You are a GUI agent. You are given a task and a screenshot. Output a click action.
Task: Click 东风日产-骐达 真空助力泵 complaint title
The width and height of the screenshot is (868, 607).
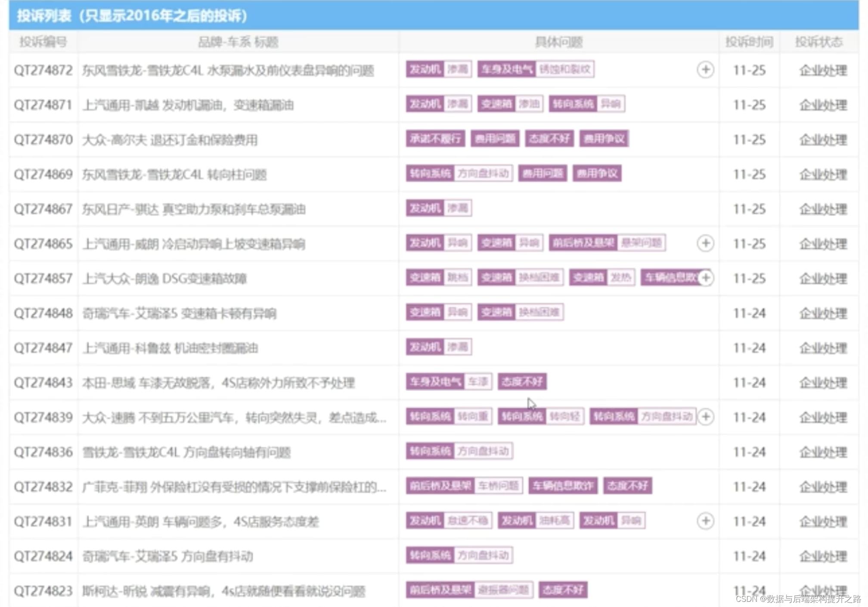[194, 209]
